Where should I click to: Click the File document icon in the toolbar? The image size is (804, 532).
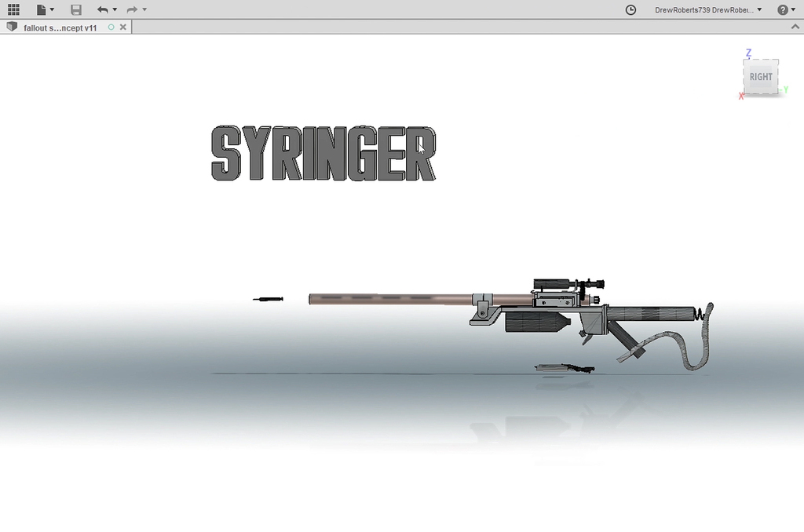pyautogui.click(x=39, y=9)
